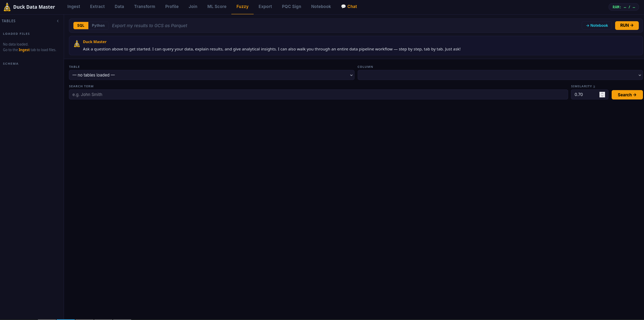Go to the PQC Sign tab
This screenshot has height=320, width=644.
292,7
